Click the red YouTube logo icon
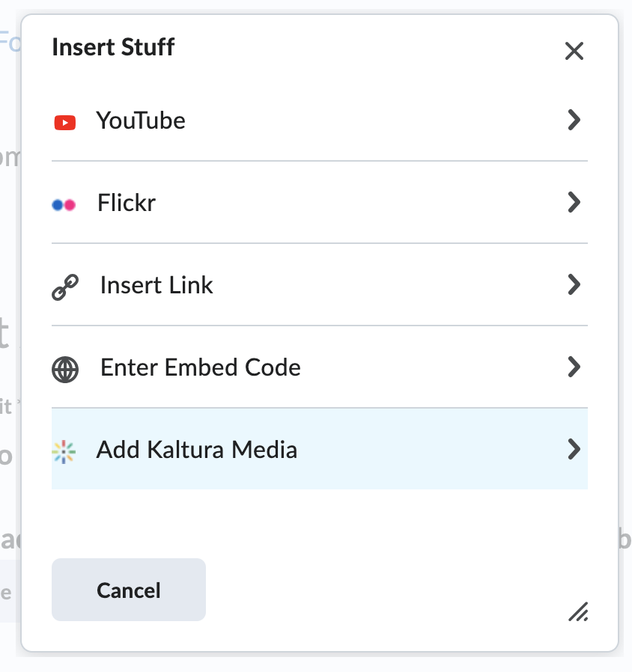The height and width of the screenshot is (672, 632). [x=65, y=122]
